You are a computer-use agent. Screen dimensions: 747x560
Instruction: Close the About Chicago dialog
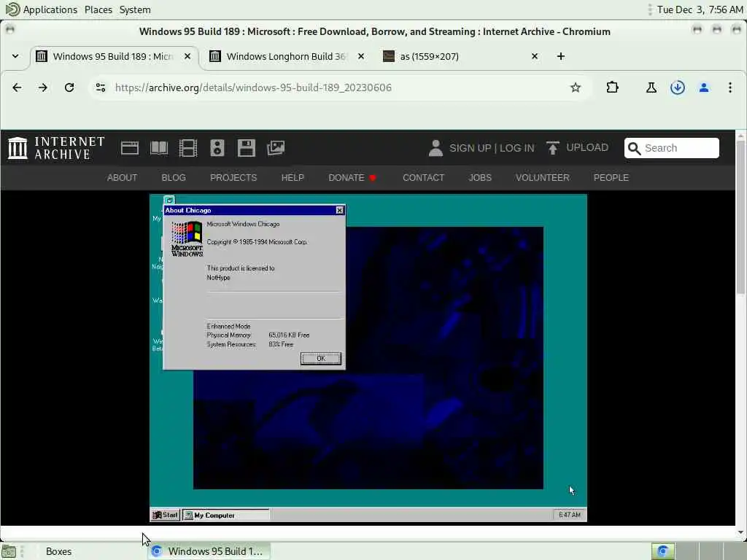[x=339, y=210]
